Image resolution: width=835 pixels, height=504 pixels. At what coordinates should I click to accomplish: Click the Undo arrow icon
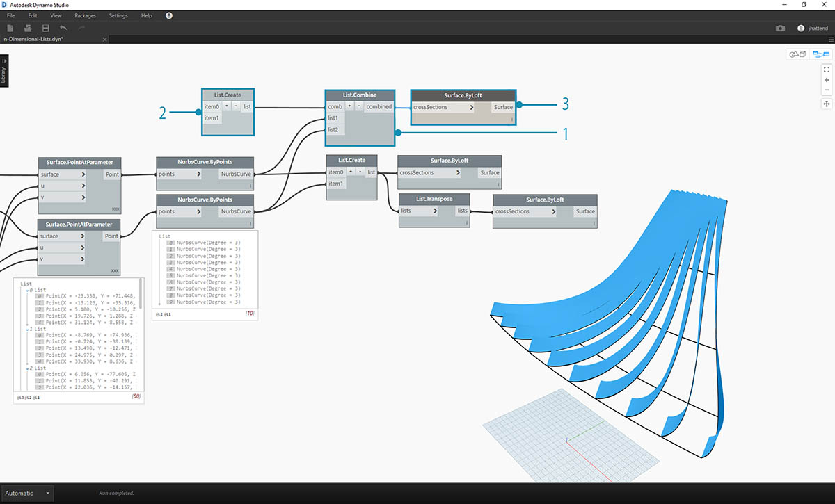(64, 28)
